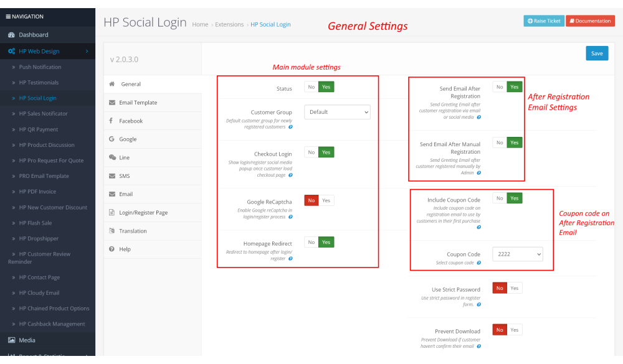Viewport: 623px width, 364px height.
Task: Open the Customer Group dropdown
Action: pyautogui.click(x=337, y=112)
